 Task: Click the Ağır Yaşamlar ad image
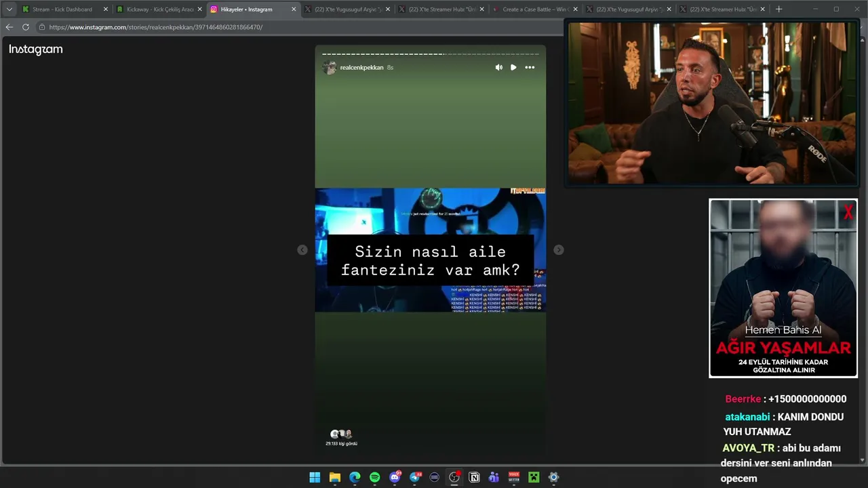tap(783, 288)
